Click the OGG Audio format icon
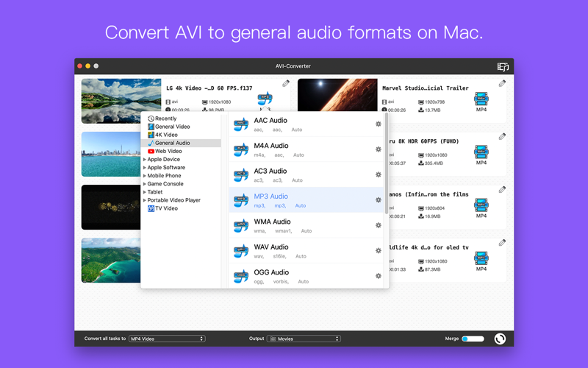 point(241,276)
